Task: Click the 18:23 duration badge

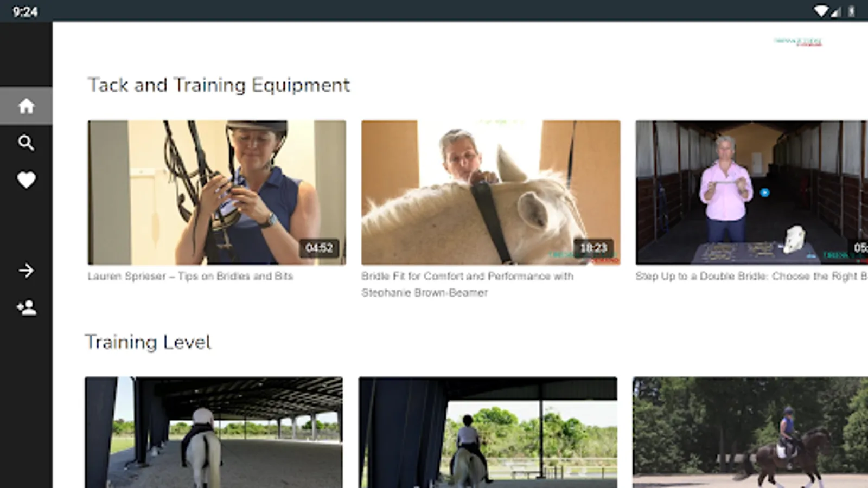Action: 593,248
